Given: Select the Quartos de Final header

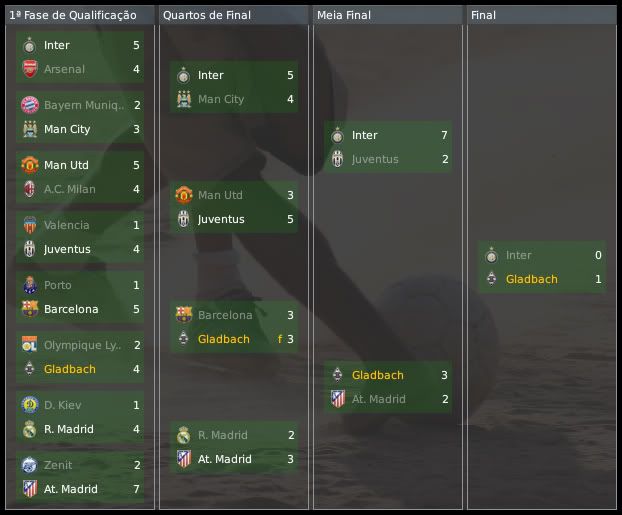Looking at the screenshot, I should pos(207,16).
